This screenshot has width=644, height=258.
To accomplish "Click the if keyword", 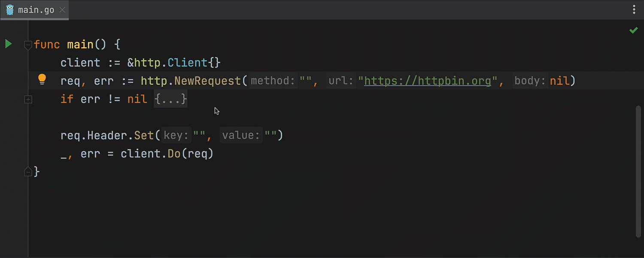I will (x=67, y=99).
